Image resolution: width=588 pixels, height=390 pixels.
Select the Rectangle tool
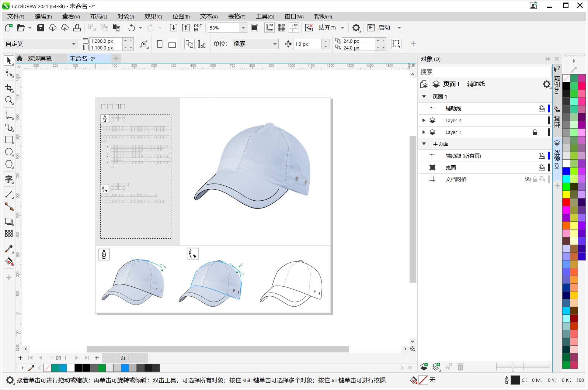tap(9, 140)
